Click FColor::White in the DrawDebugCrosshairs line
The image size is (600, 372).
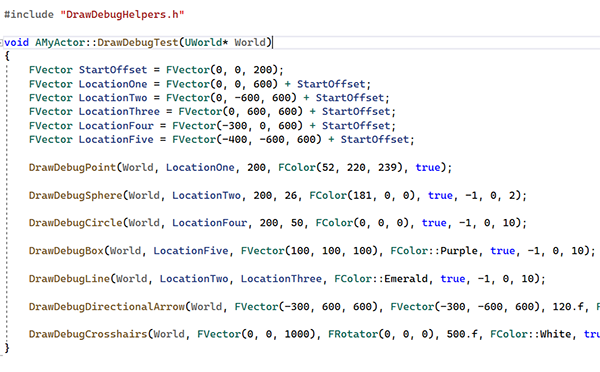pyautogui.click(x=531, y=334)
